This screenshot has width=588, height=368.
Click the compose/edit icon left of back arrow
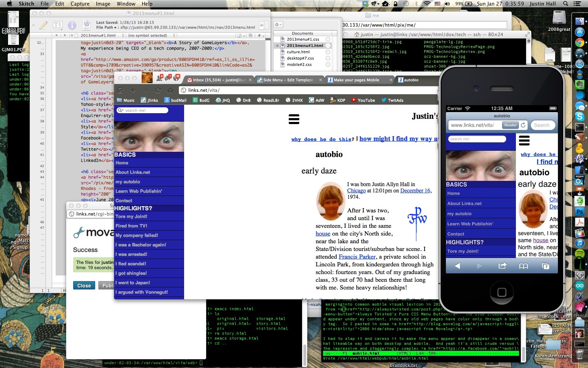(x=121, y=90)
